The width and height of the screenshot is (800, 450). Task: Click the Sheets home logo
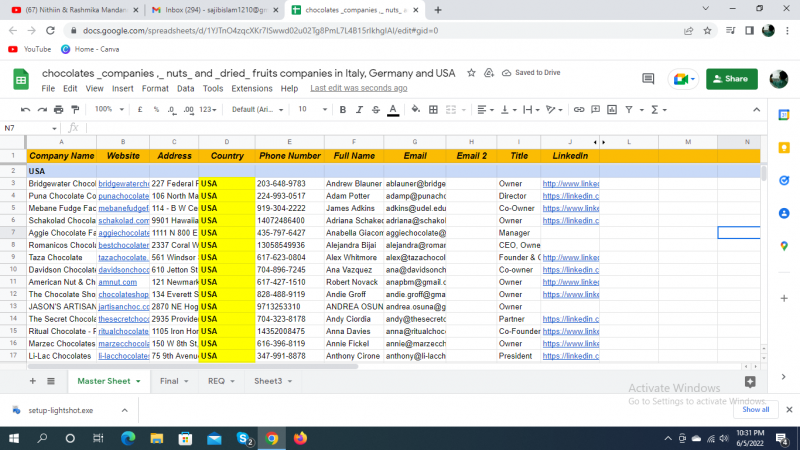tap(21, 80)
